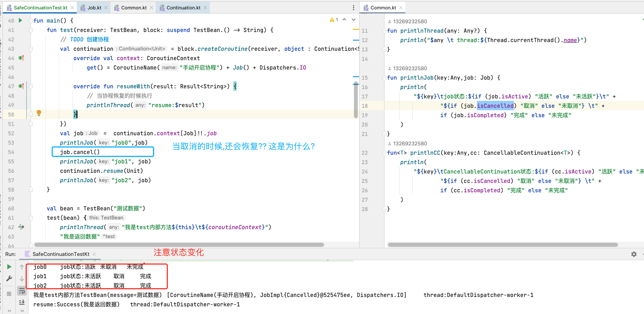
Task: Run main() from the line 40 gutter arrow
Action: [20, 21]
